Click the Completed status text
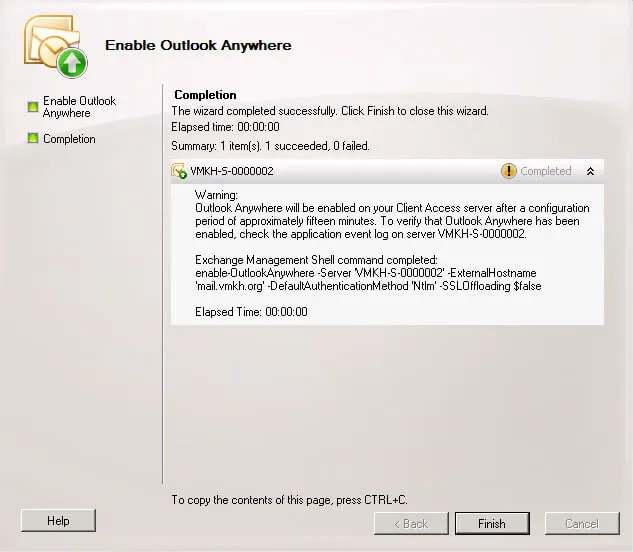Viewport: 633px width, 552px height. pos(545,171)
